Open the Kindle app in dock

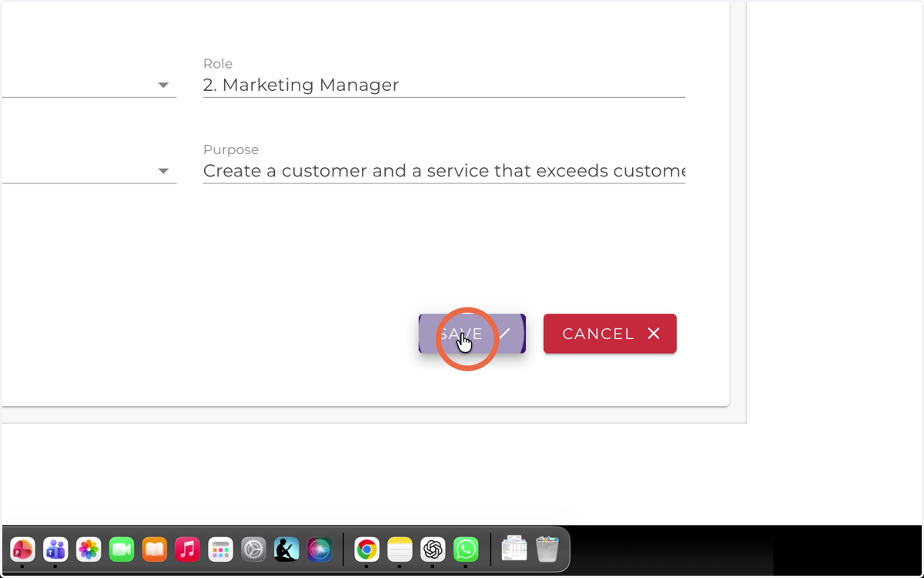coord(286,549)
